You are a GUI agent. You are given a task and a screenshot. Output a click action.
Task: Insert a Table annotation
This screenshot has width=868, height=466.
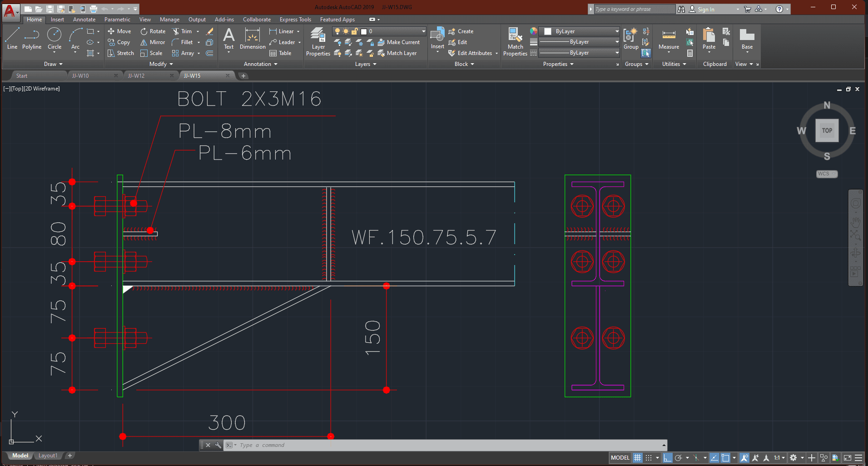280,53
